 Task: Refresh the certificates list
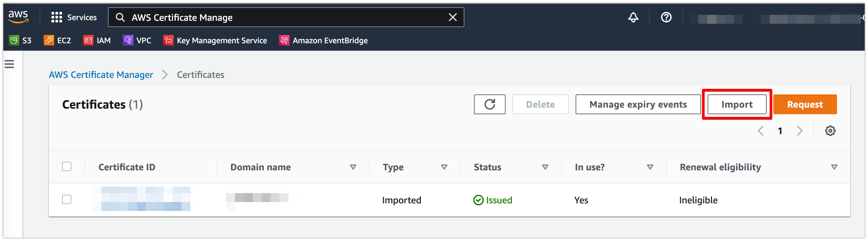point(489,105)
